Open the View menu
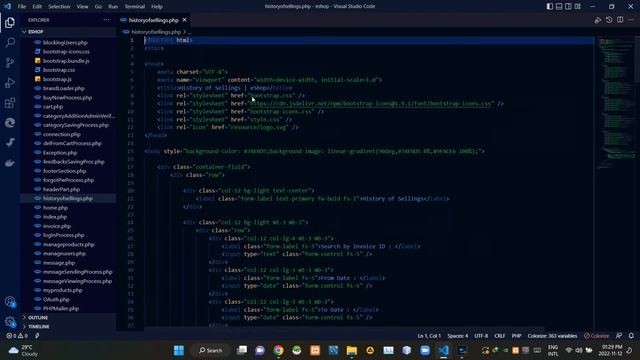 (82, 7)
